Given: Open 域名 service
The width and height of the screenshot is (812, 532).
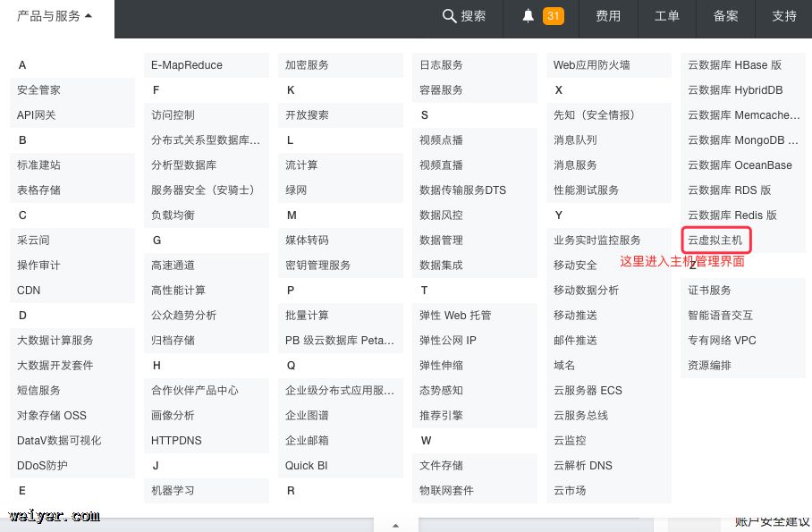Looking at the screenshot, I should pos(564,366).
